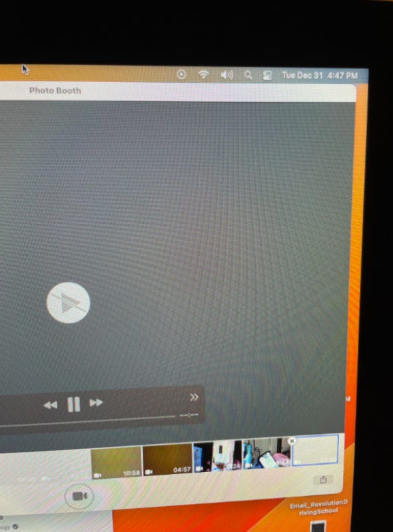Pause the video with the pause button
This screenshot has height=532, width=393.
(x=73, y=404)
